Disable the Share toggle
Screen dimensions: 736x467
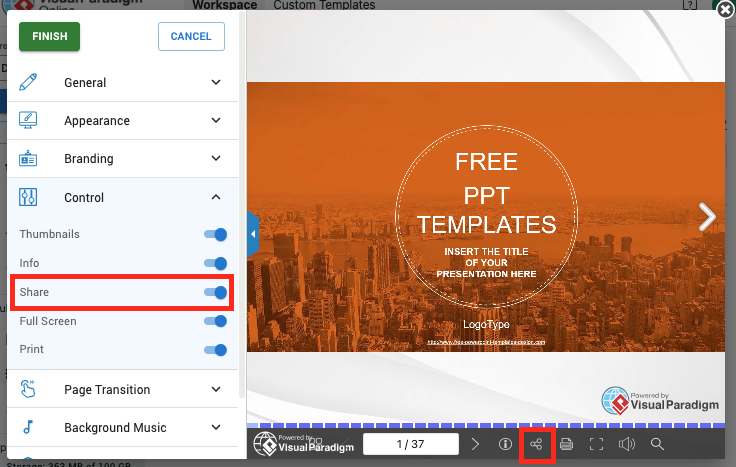tap(215, 292)
